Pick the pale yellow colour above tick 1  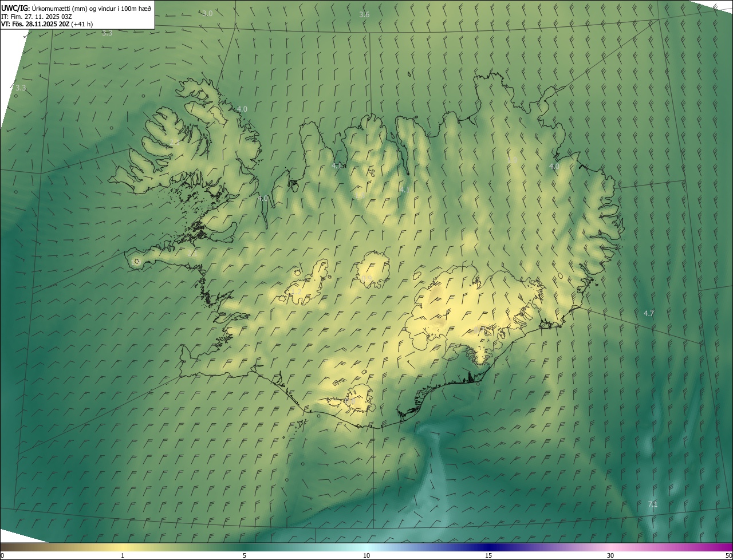click(123, 547)
